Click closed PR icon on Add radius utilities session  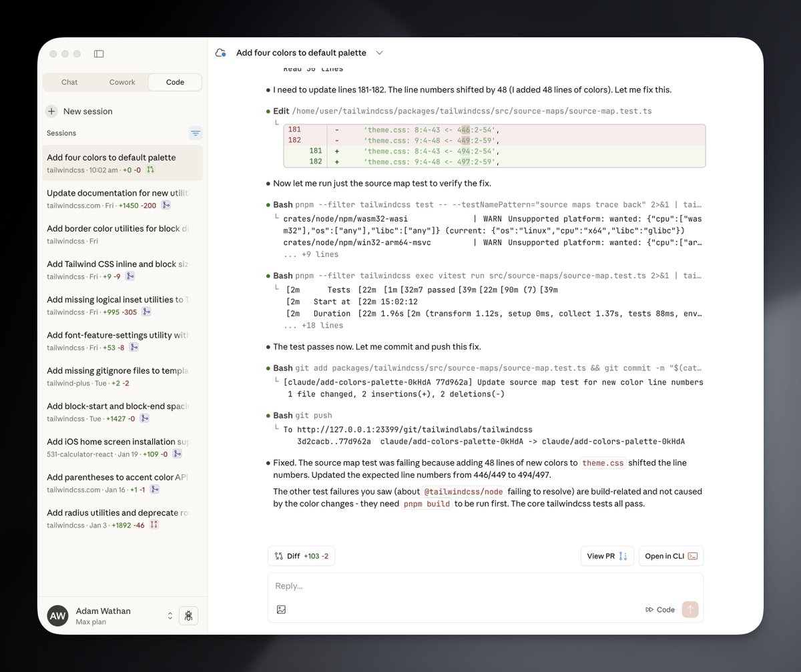tap(154, 525)
